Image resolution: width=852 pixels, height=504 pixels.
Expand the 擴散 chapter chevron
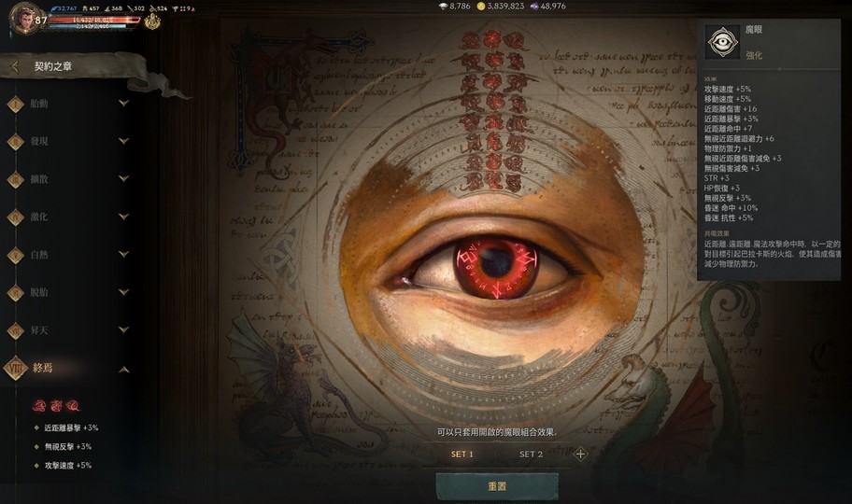[x=124, y=178]
